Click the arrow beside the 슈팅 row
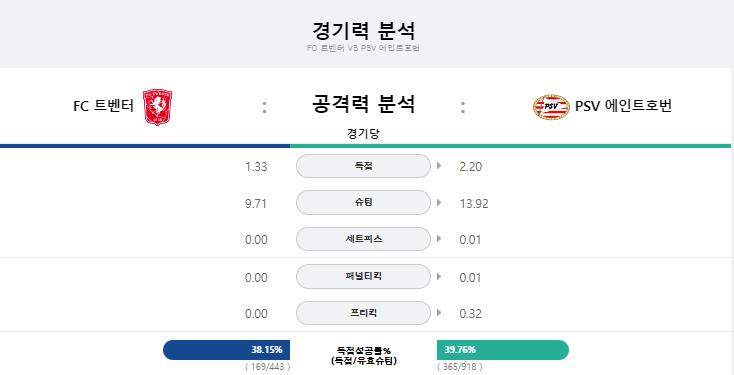 pyautogui.click(x=439, y=202)
